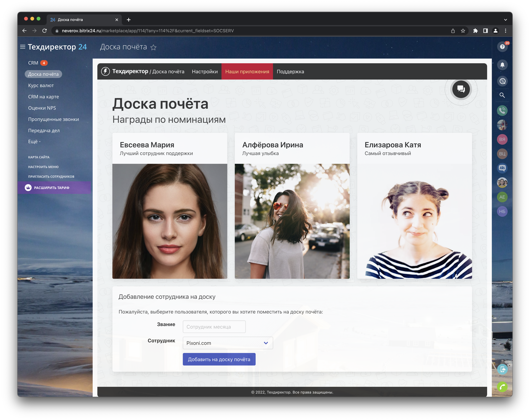Image resolution: width=530 pixels, height=420 pixels.
Task: Open the help question mark icon
Action: click(x=502, y=47)
